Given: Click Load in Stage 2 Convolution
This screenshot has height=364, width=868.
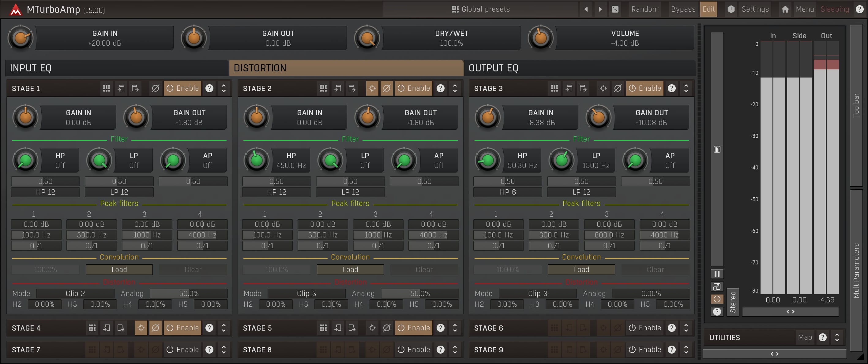Looking at the screenshot, I should (350, 270).
